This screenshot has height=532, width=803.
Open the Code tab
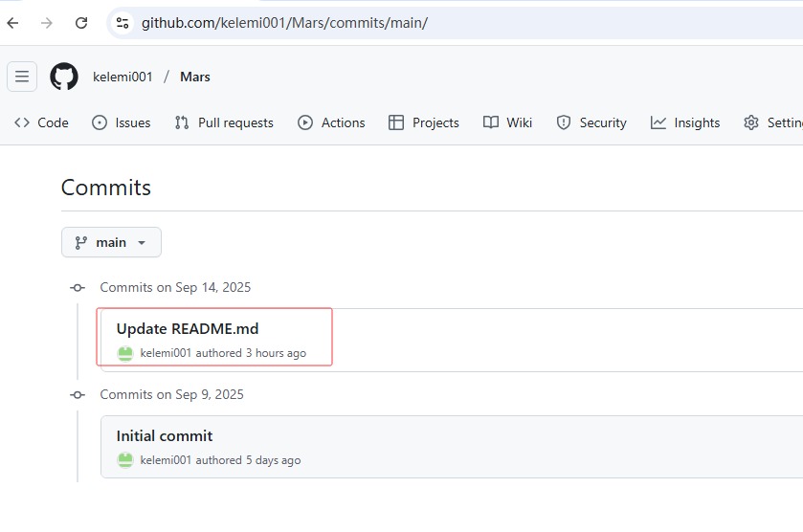(x=42, y=122)
